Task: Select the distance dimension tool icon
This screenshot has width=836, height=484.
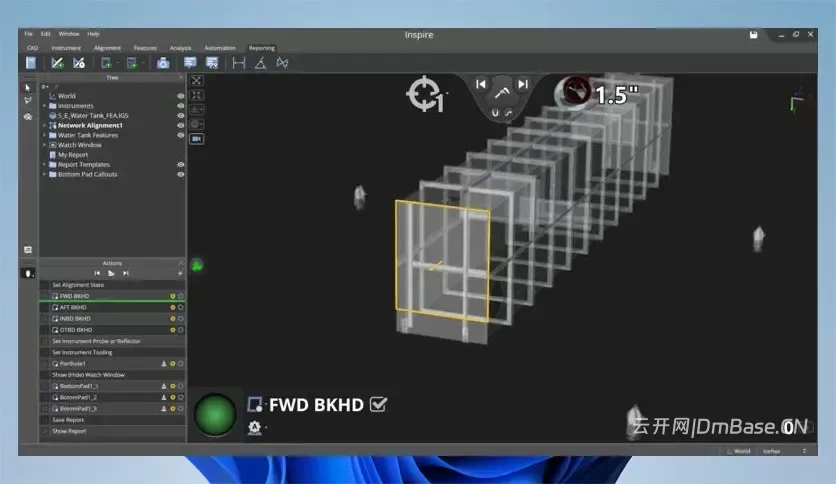Action: click(x=239, y=63)
